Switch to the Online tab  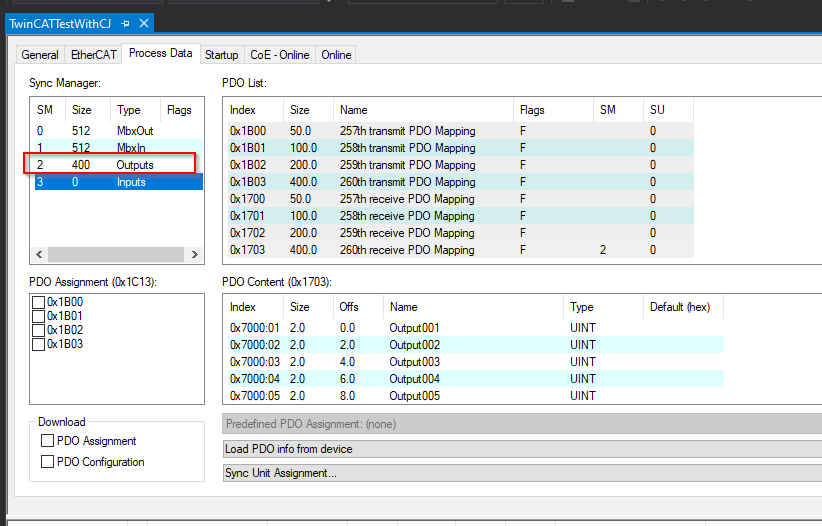336,55
